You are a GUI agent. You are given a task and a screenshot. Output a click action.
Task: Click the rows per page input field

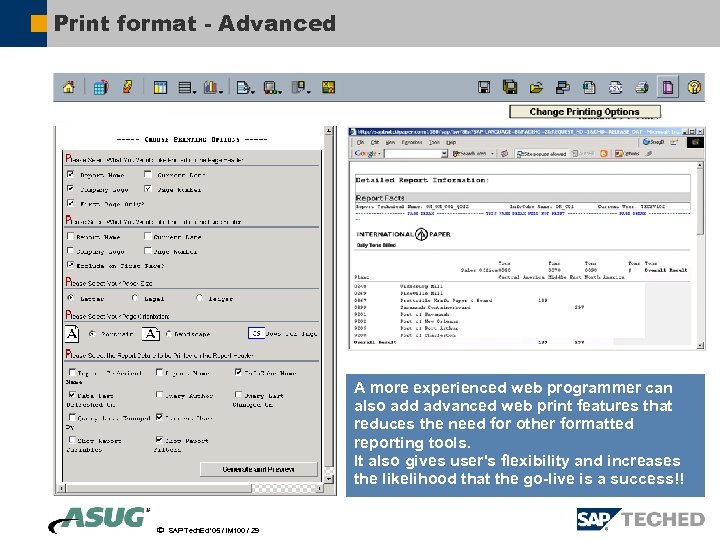click(x=256, y=333)
